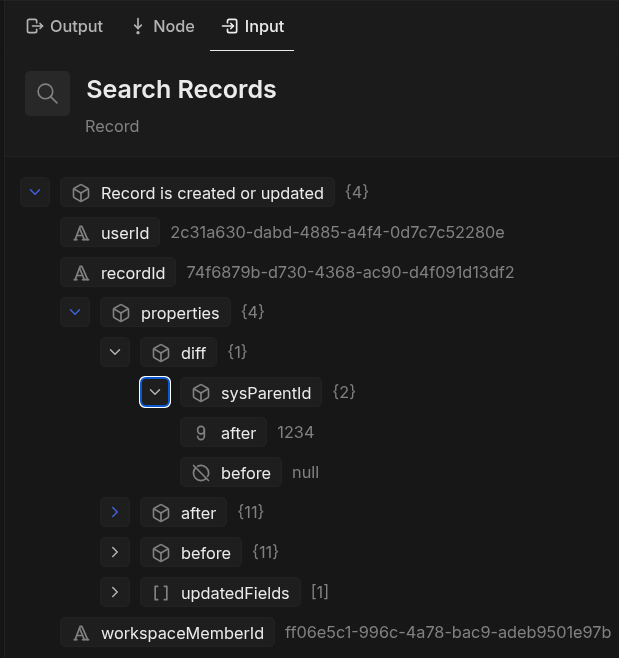
Task: Click the text-type icon beside recordId
Action: click(x=82, y=273)
